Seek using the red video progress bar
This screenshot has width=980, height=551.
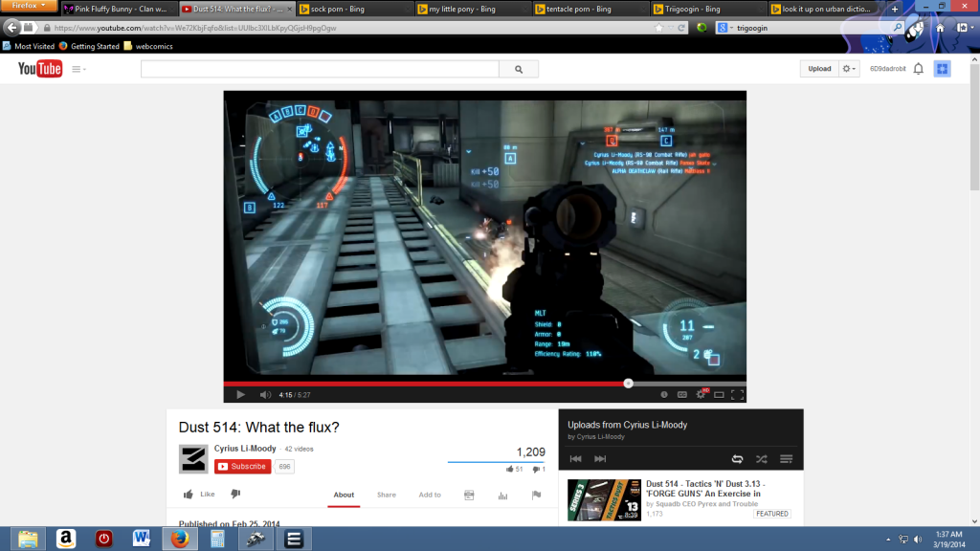pyautogui.click(x=485, y=384)
